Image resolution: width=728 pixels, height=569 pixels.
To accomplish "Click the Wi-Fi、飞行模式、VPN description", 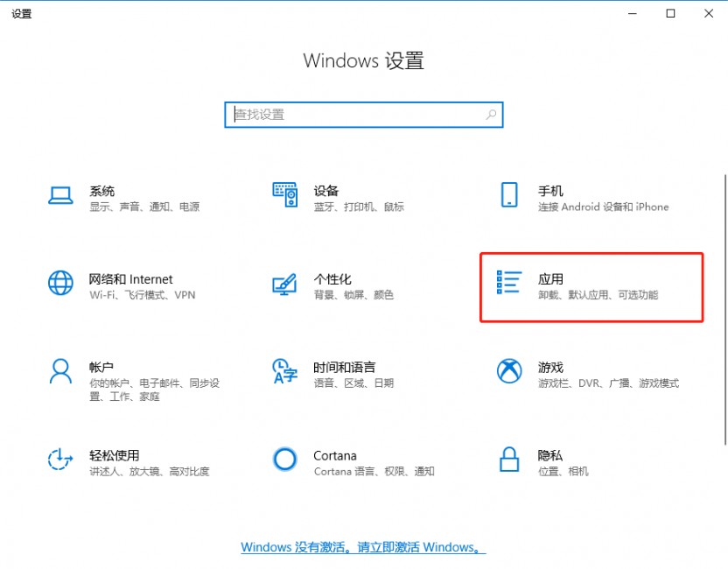I will click(142, 295).
